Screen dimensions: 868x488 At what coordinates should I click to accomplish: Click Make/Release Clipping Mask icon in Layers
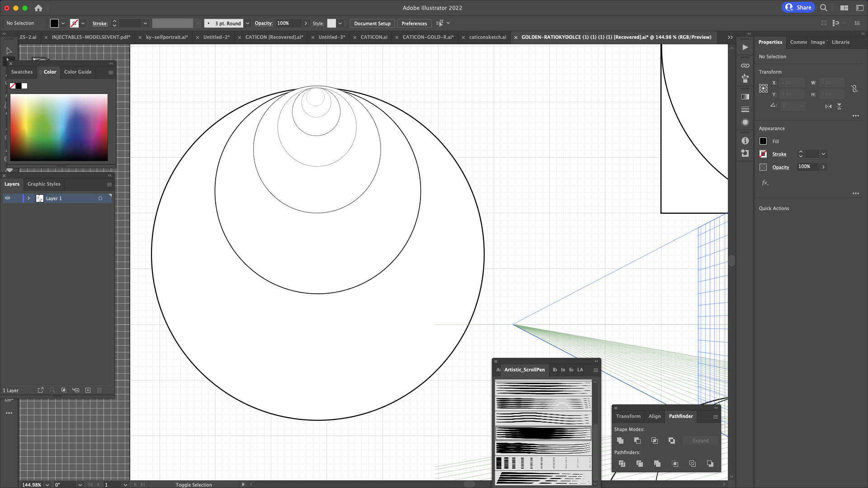(x=64, y=390)
